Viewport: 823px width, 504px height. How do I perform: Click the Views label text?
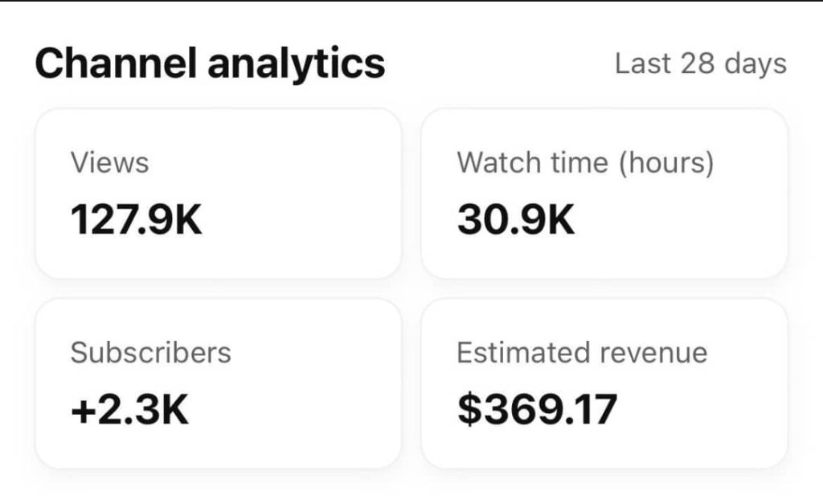pos(110,163)
